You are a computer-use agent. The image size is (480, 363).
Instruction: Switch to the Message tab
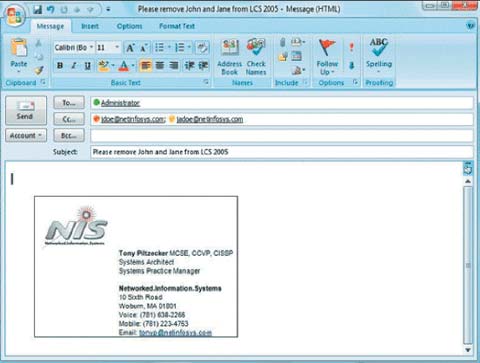tap(50, 26)
